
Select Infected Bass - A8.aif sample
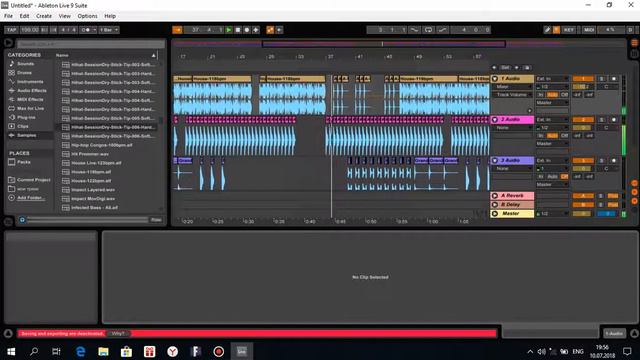click(94, 208)
